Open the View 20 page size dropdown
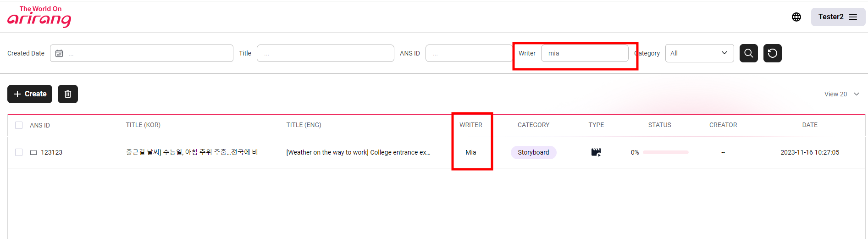The height and width of the screenshot is (239, 868). [x=841, y=94]
